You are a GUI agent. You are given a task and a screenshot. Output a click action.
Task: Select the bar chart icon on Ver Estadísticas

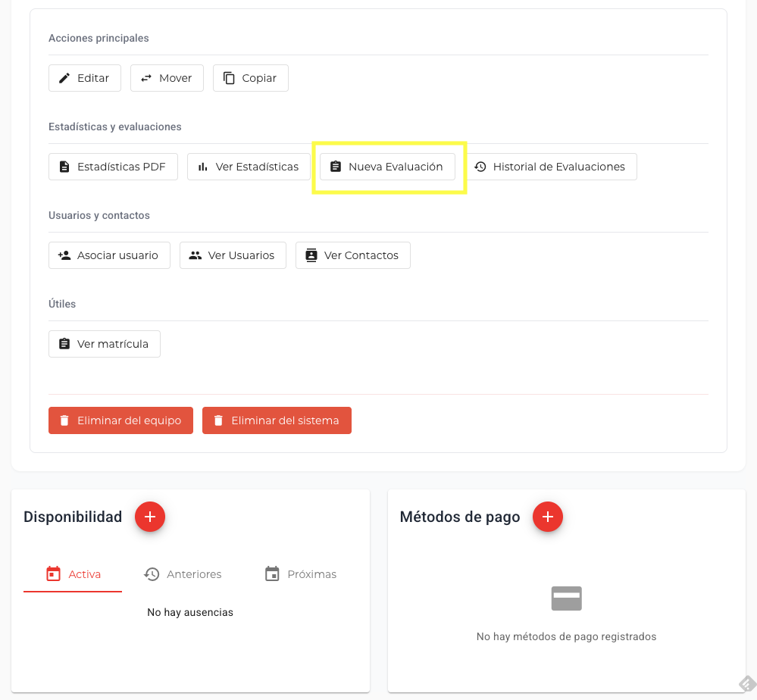point(202,166)
